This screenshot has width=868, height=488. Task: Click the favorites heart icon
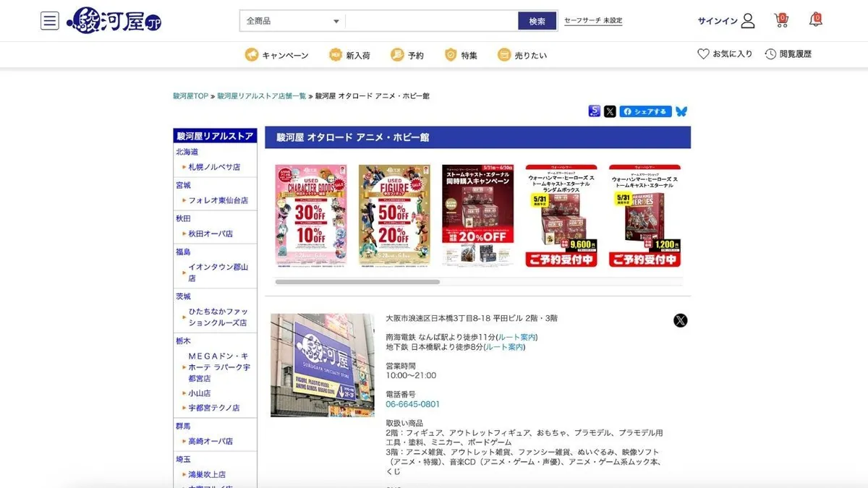pos(703,54)
